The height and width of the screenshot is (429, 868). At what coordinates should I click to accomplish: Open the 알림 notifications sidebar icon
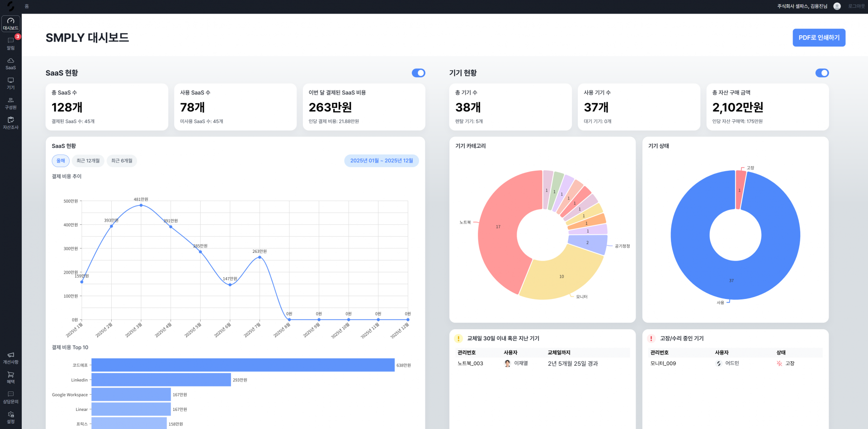(x=11, y=43)
